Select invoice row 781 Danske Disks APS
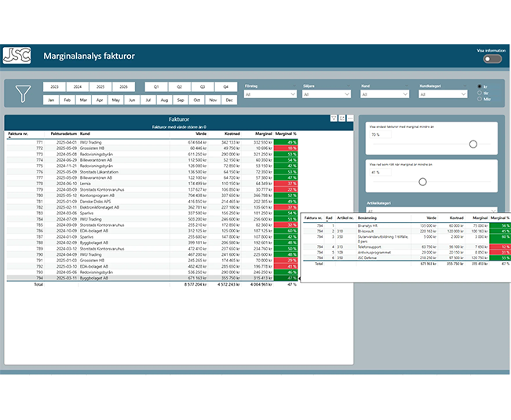511x420 pixels. [152, 202]
